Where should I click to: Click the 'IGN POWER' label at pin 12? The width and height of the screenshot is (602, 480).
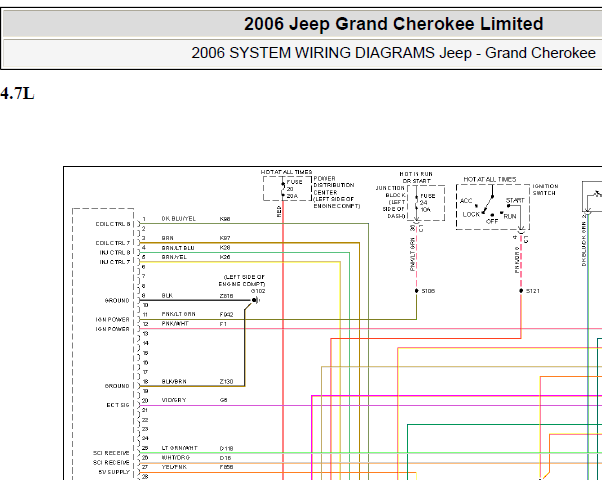[x=112, y=329]
